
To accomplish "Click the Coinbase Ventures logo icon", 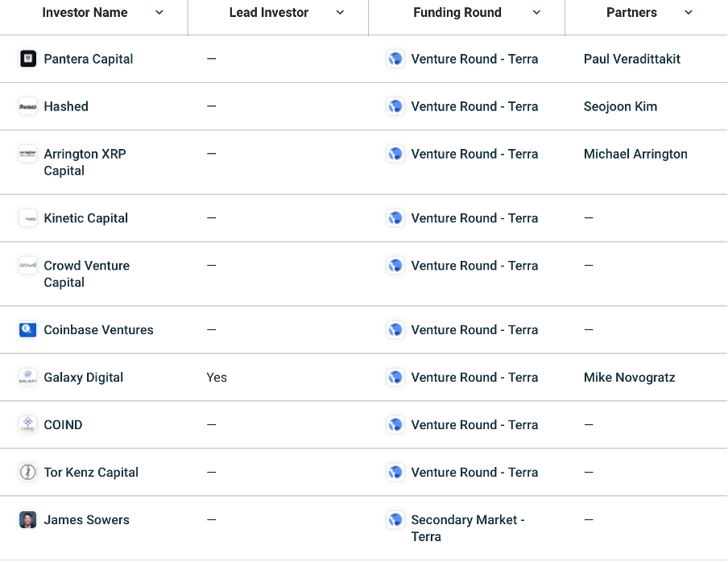I will pos(28,330).
